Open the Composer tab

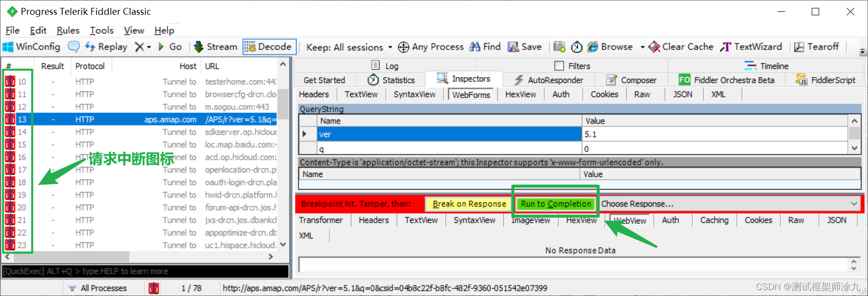point(632,80)
